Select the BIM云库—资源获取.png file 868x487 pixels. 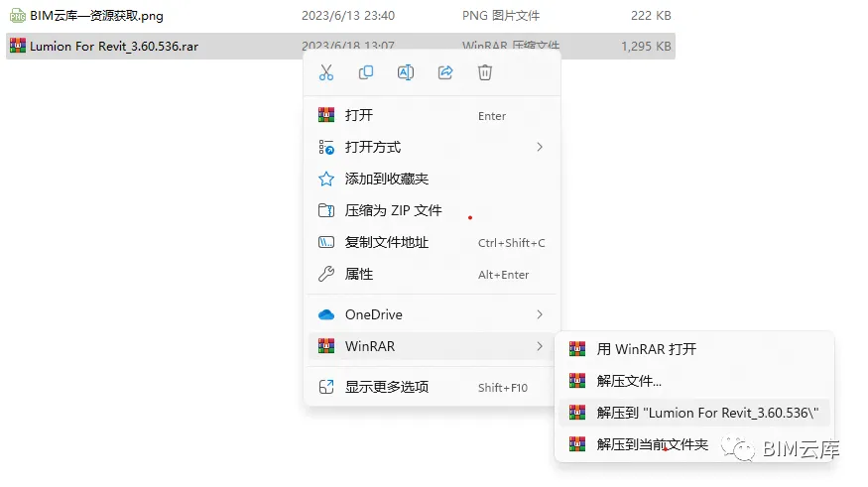340,16
